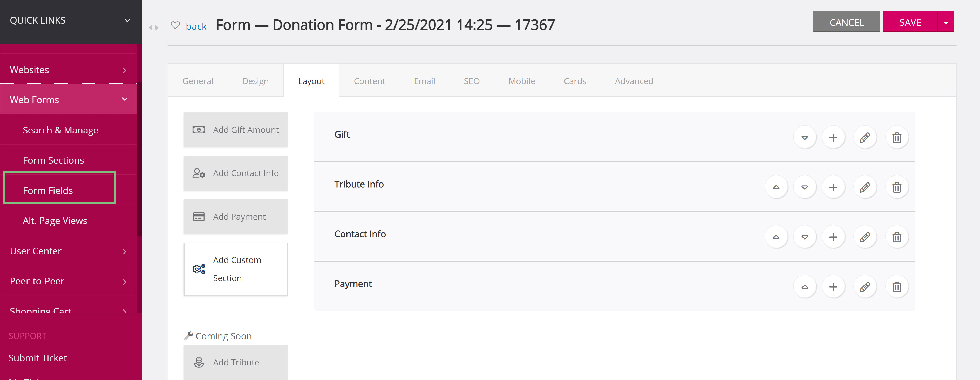Expand the Peer-to-Peer sidebar section
Image resolution: width=980 pixels, height=380 pixels.
click(69, 281)
